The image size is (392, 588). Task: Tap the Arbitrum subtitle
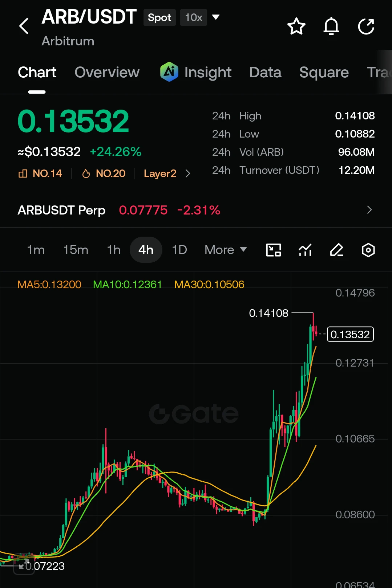coord(68,41)
